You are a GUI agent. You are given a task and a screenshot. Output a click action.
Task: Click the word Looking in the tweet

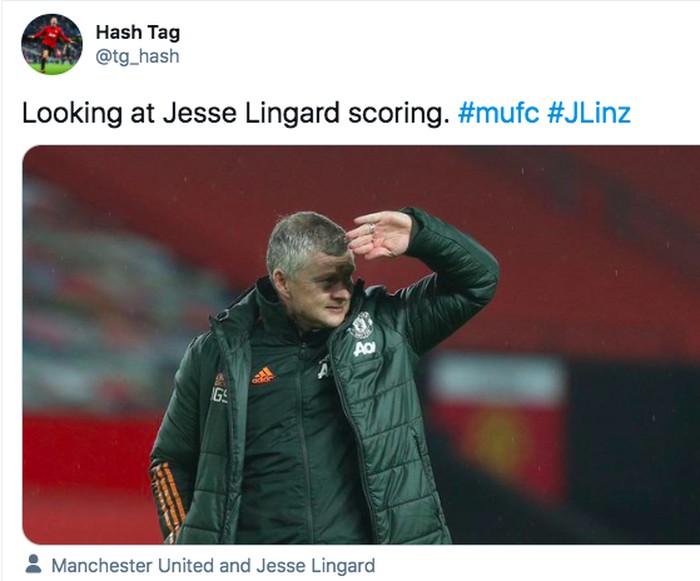tap(72, 113)
